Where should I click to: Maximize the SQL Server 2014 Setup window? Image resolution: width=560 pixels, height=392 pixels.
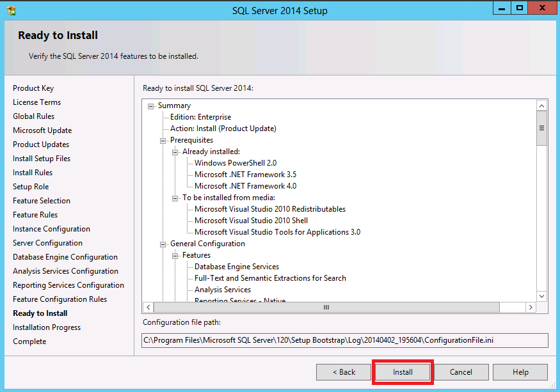(519, 8)
